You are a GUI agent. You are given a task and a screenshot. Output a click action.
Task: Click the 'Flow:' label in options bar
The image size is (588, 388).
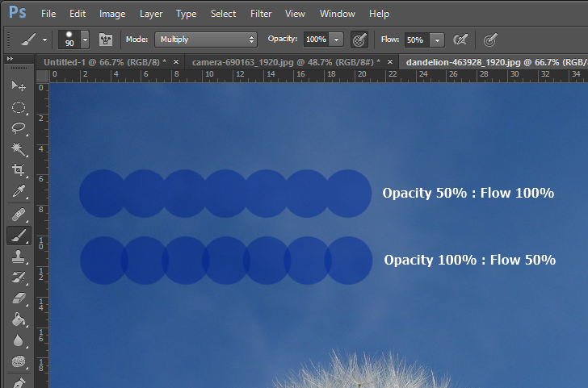tap(390, 39)
